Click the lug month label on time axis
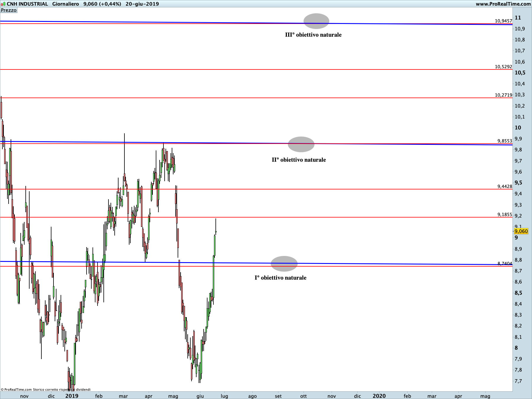The image size is (532, 399). tap(224, 396)
